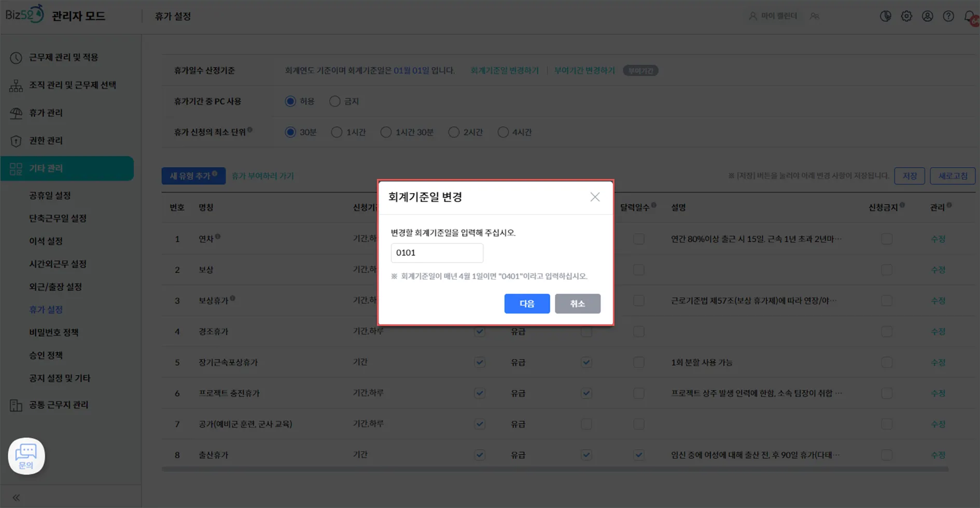Close the 회계기준일 변경 dialog with X
The width and height of the screenshot is (980, 508).
pyautogui.click(x=595, y=197)
